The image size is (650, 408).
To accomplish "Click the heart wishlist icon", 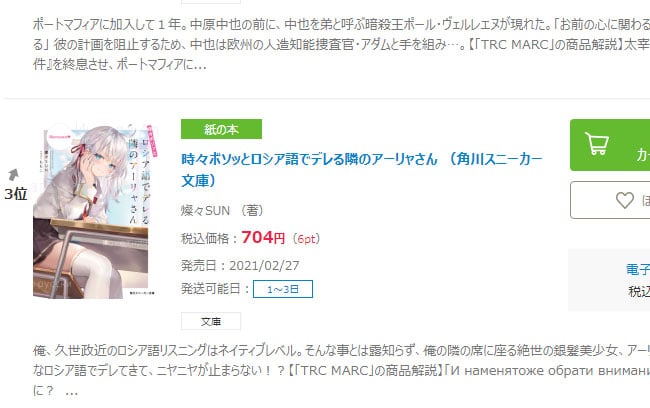I will (624, 200).
